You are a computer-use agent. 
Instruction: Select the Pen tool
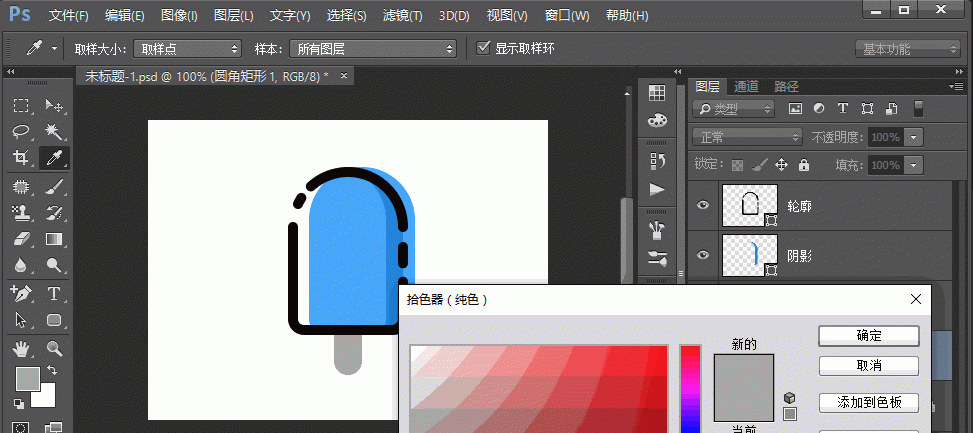click(x=21, y=294)
